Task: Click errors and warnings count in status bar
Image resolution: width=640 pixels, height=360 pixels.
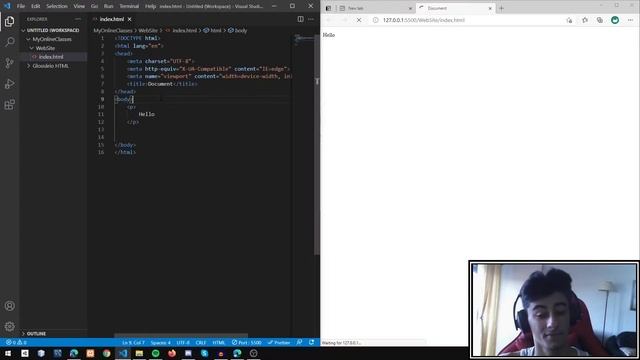Action: coord(16,342)
